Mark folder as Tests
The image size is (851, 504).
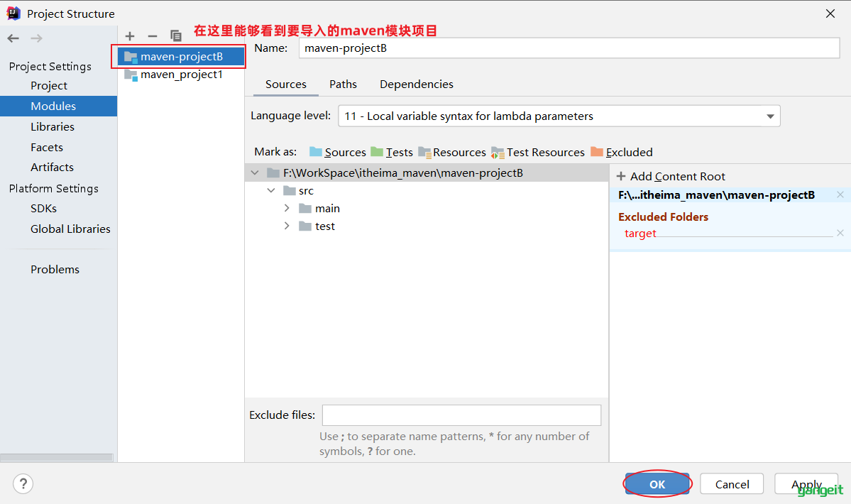(392, 153)
